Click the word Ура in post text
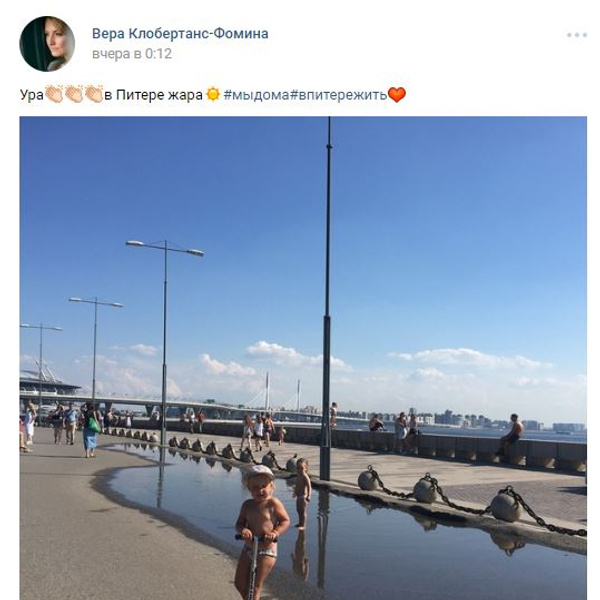Screen dimensions: 600x600 (x=32, y=95)
